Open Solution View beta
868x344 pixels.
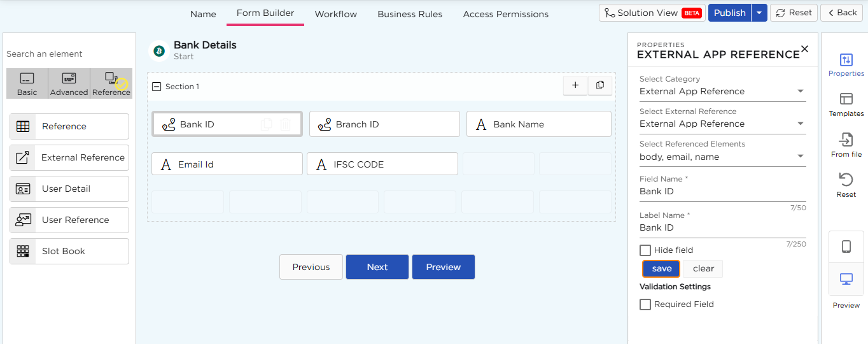652,13
